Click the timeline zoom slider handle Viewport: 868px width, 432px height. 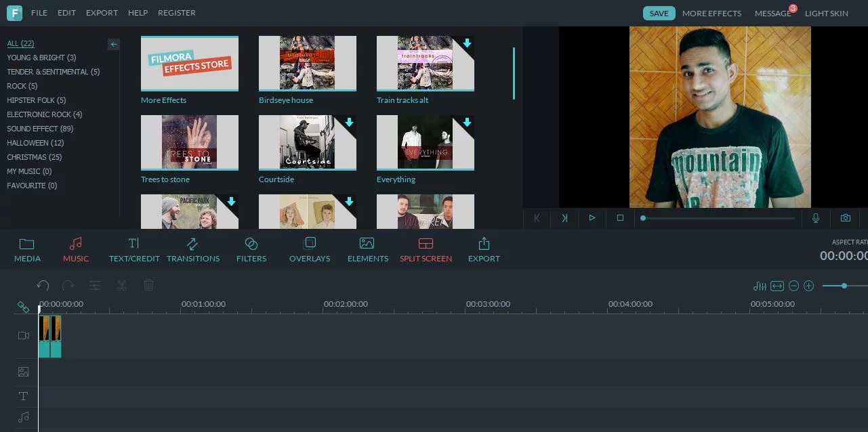tap(844, 286)
